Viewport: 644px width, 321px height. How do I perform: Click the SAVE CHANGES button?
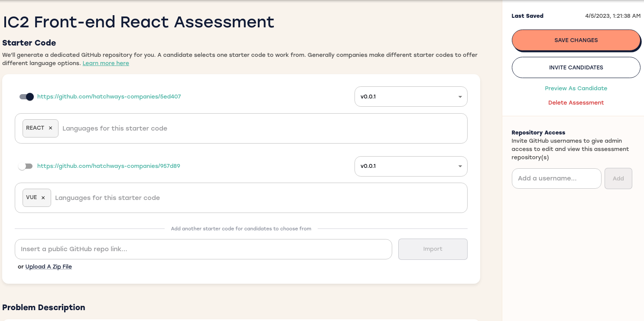[576, 40]
